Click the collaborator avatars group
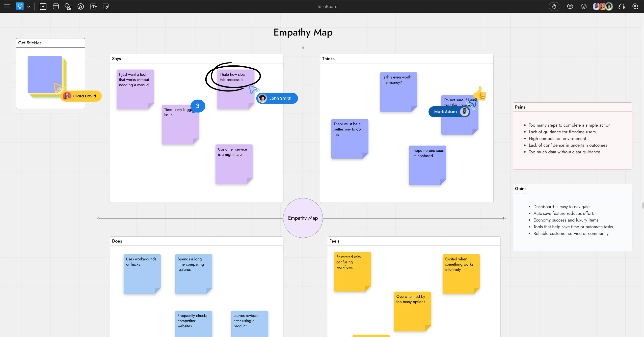The width and height of the screenshot is (644, 337). [602, 6]
